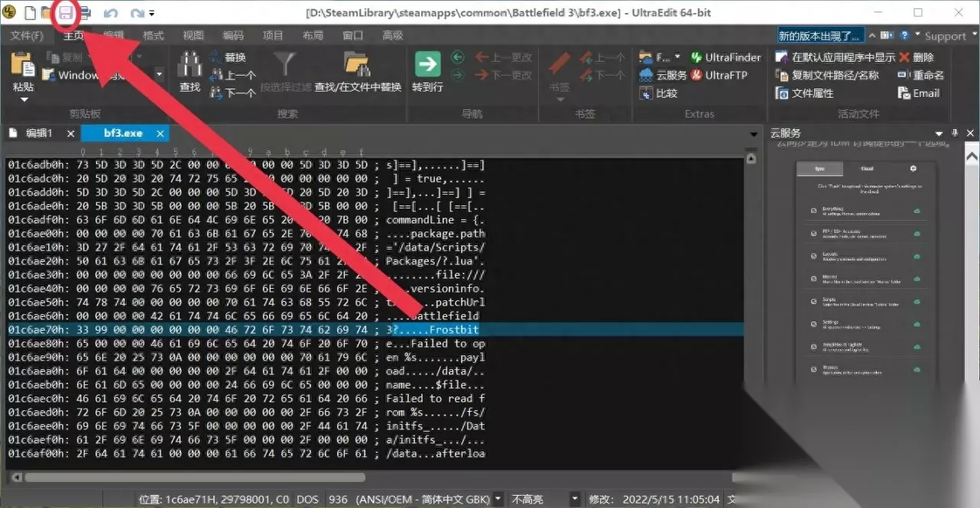Click the New file icon in title bar
The image size is (980, 508).
coord(31,12)
